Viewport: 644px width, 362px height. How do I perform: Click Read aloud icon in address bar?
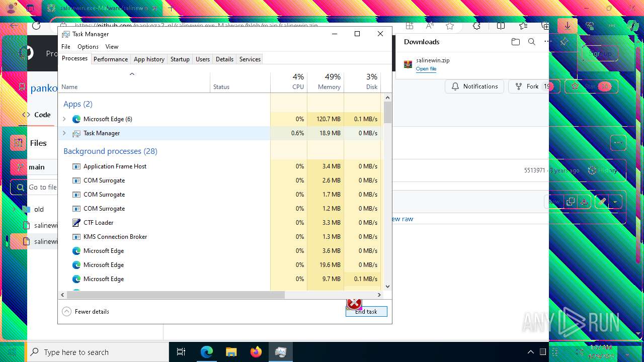[430, 26]
